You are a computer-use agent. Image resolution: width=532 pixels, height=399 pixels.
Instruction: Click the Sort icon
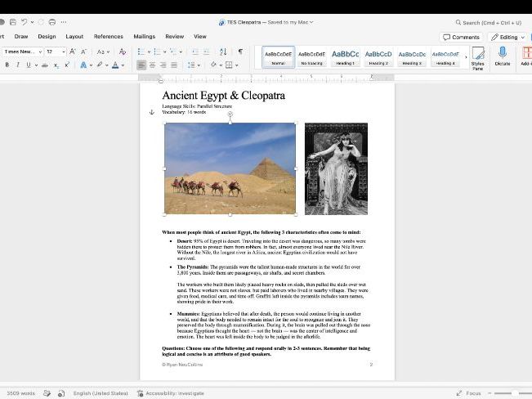click(x=223, y=52)
